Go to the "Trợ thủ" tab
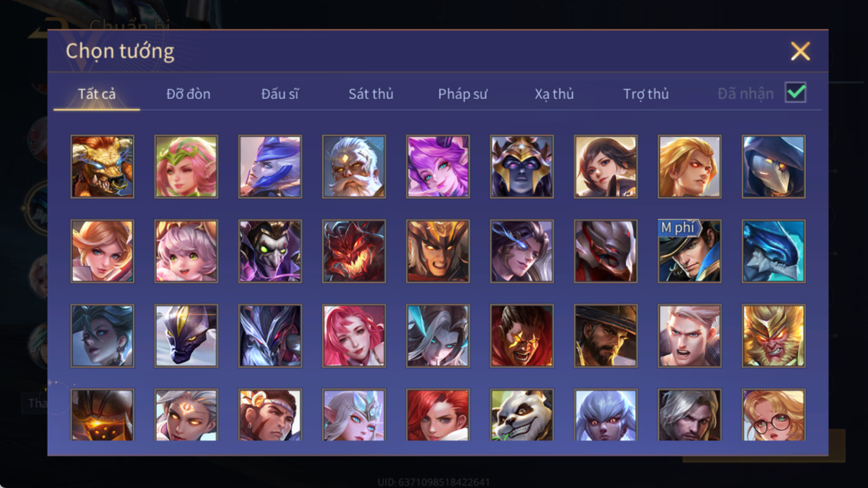Screen dimensions: 868x488 645,95
